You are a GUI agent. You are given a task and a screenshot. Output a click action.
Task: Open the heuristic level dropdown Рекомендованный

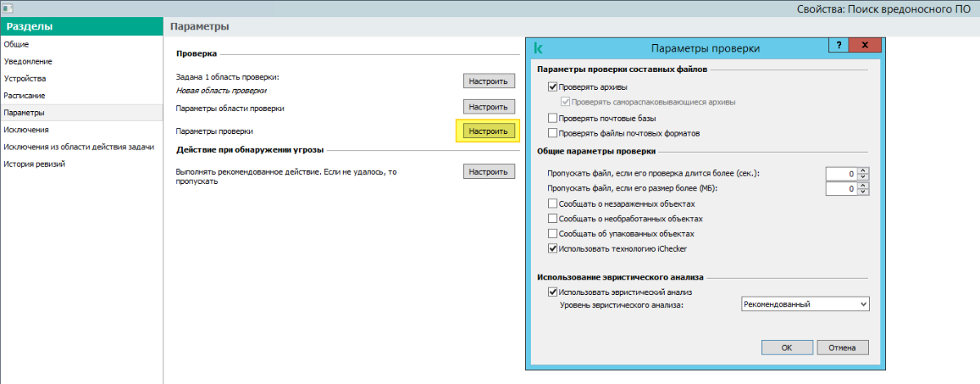pyautogui.click(x=805, y=304)
